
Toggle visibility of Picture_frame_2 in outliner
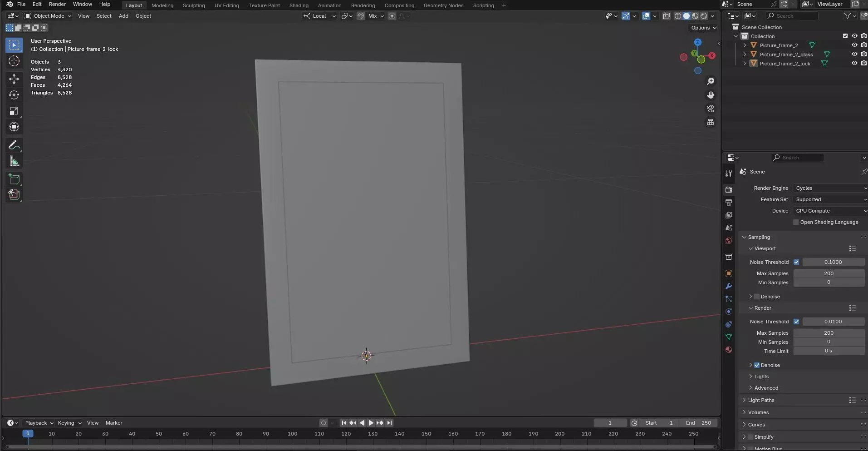[x=854, y=45]
